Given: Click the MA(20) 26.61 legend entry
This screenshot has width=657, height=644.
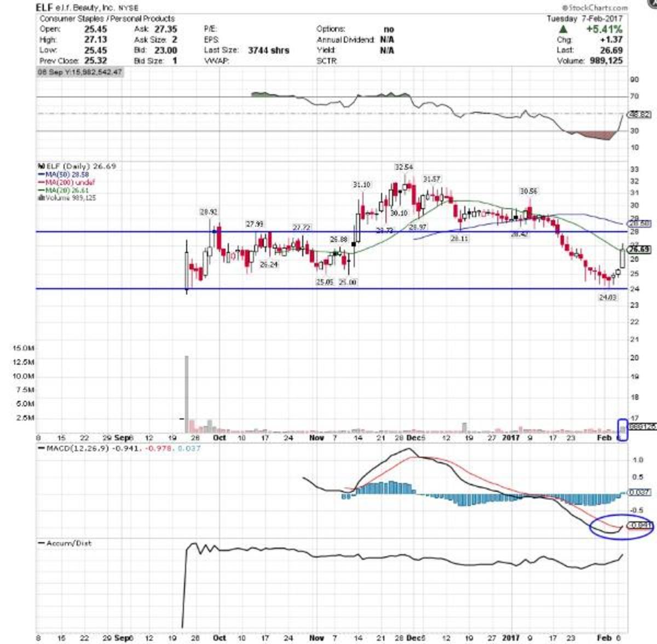Looking at the screenshot, I should coord(65,189).
